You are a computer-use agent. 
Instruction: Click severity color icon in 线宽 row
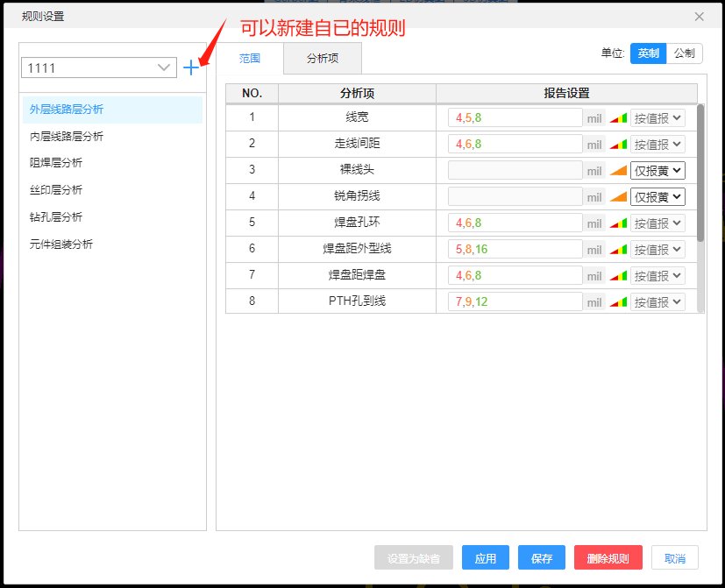click(619, 118)
